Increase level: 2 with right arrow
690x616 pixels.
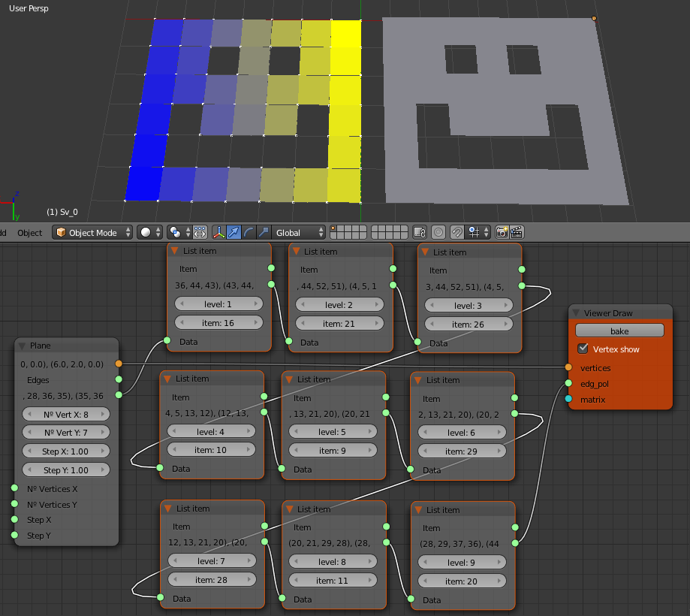(x=377, y=305)
